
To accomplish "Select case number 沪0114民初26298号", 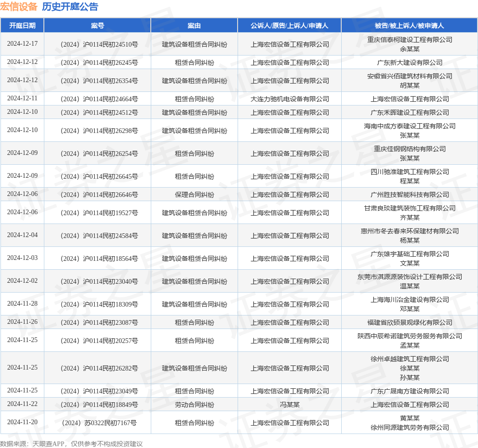I will click(x=99, y=131).
